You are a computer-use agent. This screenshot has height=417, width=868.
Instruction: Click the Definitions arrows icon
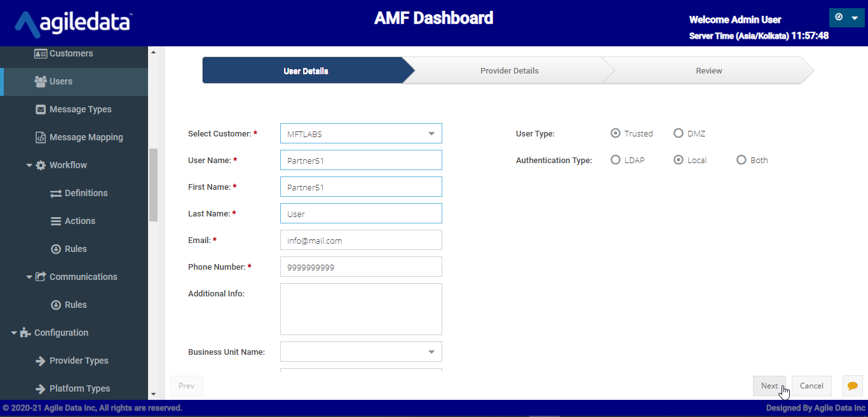56,193
